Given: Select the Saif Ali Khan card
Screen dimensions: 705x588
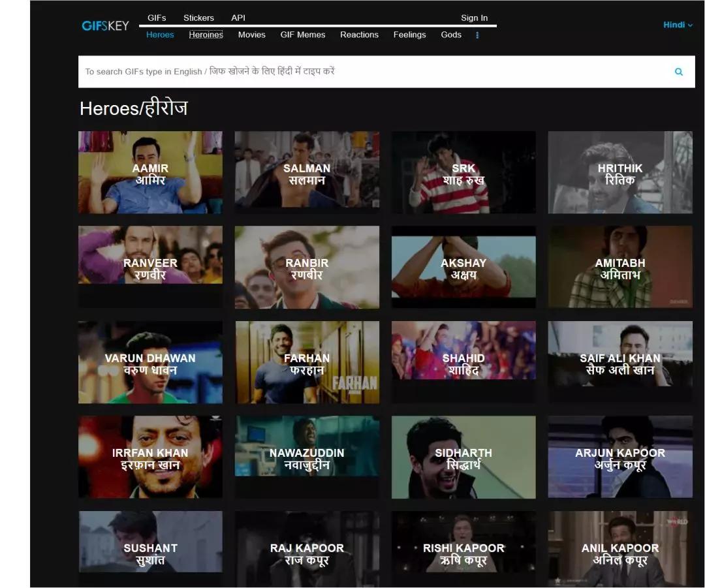Looking at the screenshot, I should (x=620, y=362).
